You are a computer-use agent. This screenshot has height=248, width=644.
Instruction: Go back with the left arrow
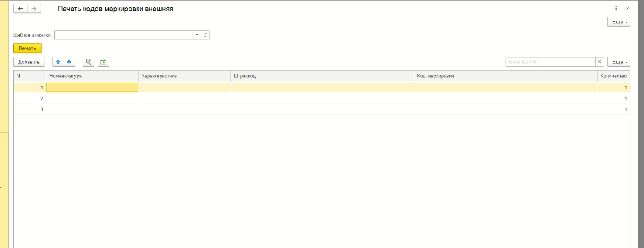click(x=20, y=9)
